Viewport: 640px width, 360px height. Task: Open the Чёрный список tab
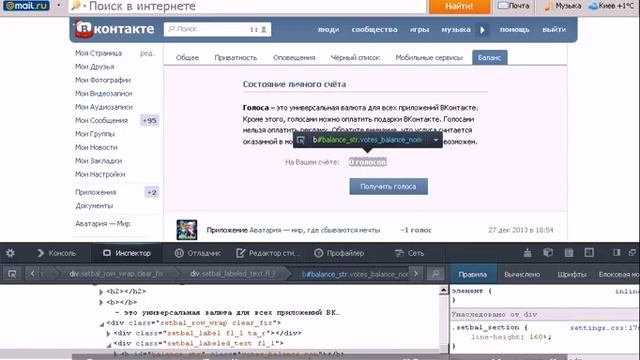pyautogui.click(x=355, y=58)
